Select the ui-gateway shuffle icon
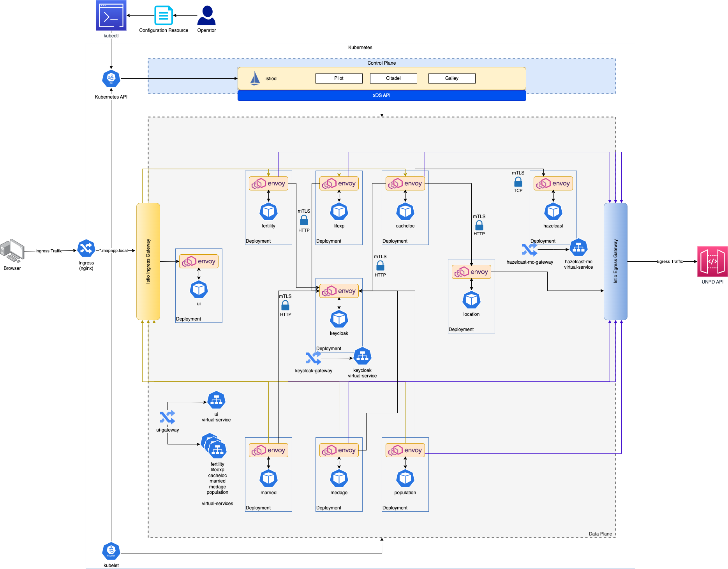 167,417
